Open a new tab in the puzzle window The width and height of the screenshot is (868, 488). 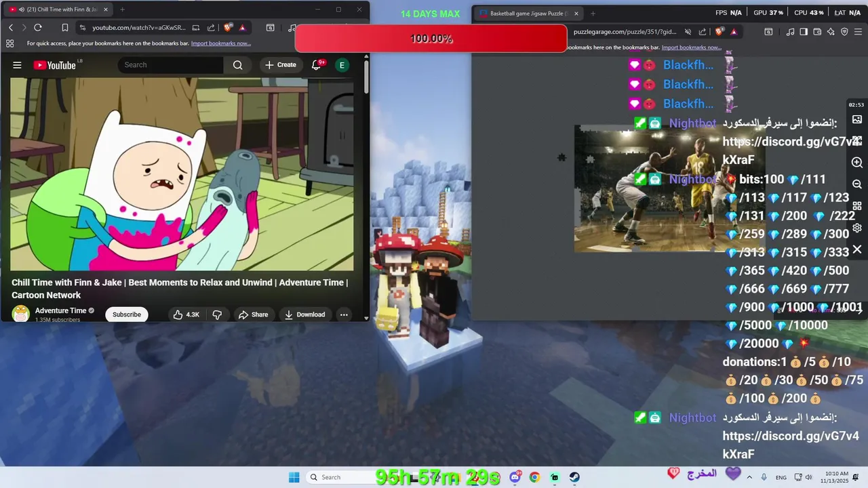tap(593, 13)
